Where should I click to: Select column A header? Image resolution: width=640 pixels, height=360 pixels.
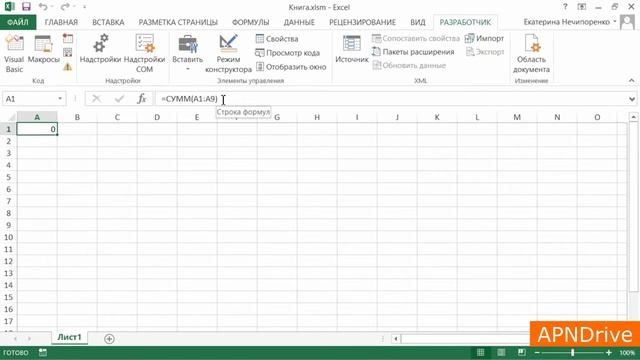pos(37,117)
